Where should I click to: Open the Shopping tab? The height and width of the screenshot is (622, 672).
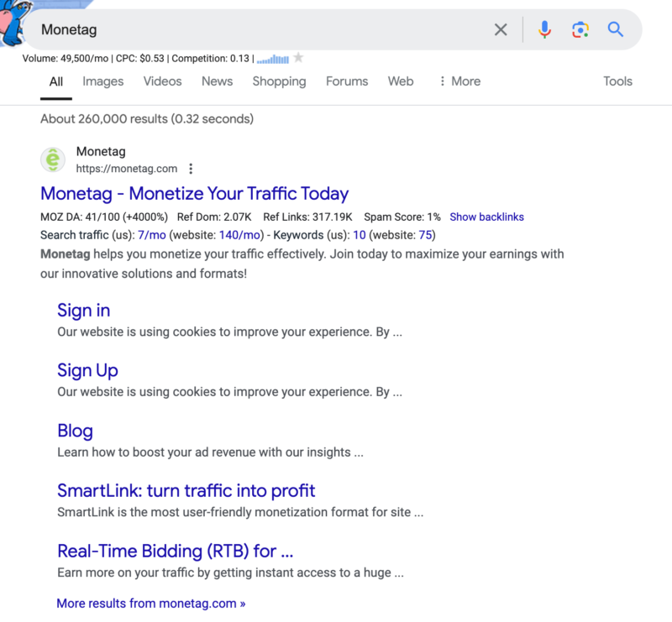tap(279, 81)
